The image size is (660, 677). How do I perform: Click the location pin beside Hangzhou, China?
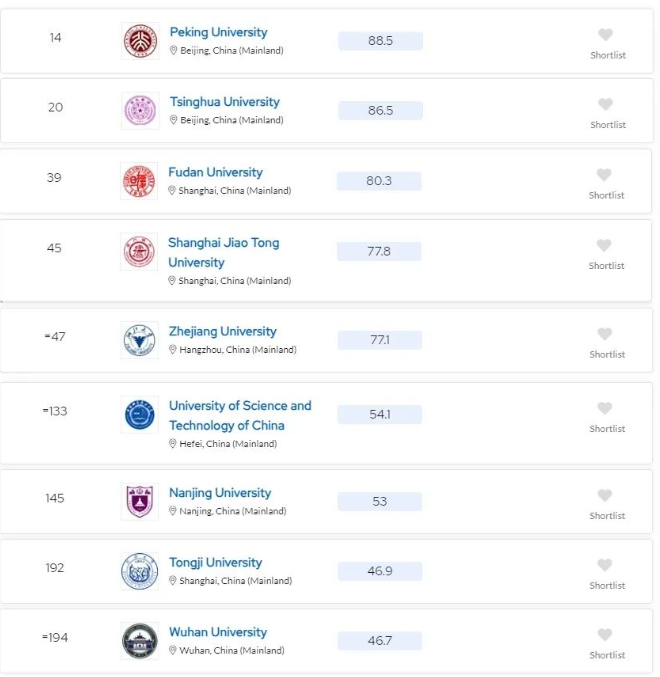173,349
